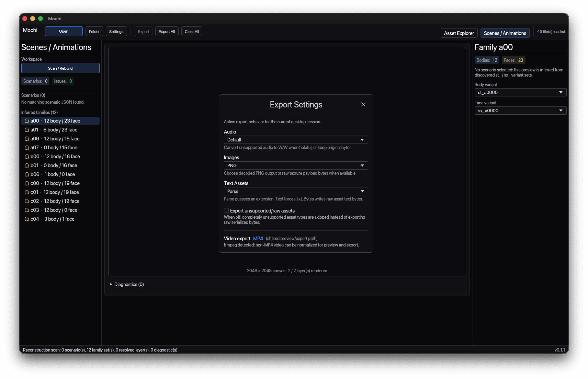The width and height of the screenshot is (588, 379).
Task: Select family row c00 12 body / 19 face
Action: click(x=60, y=183)
